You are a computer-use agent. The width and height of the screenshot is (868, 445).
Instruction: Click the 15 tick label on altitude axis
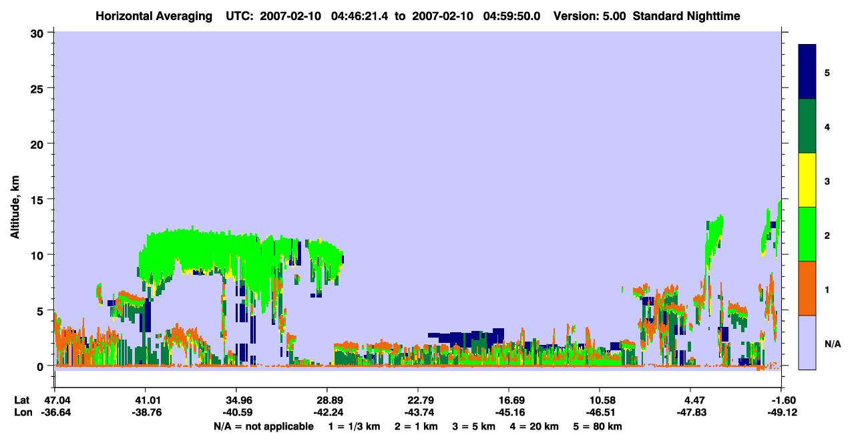(x=39, y=199)
